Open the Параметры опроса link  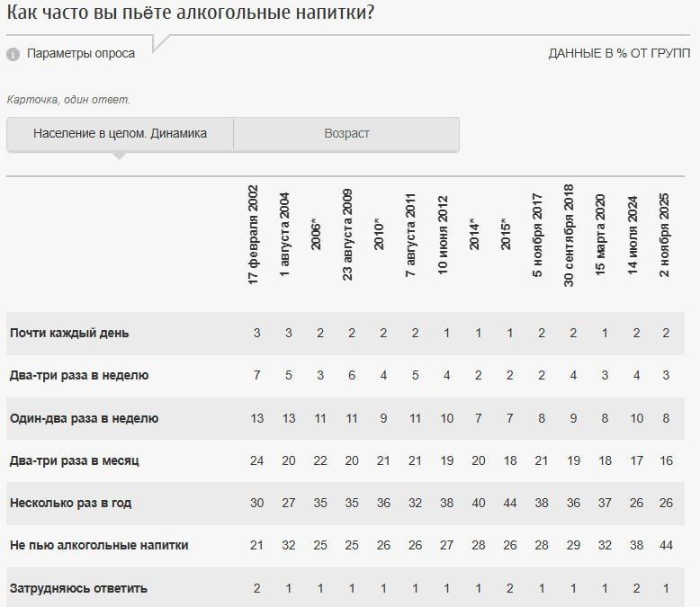81,54
